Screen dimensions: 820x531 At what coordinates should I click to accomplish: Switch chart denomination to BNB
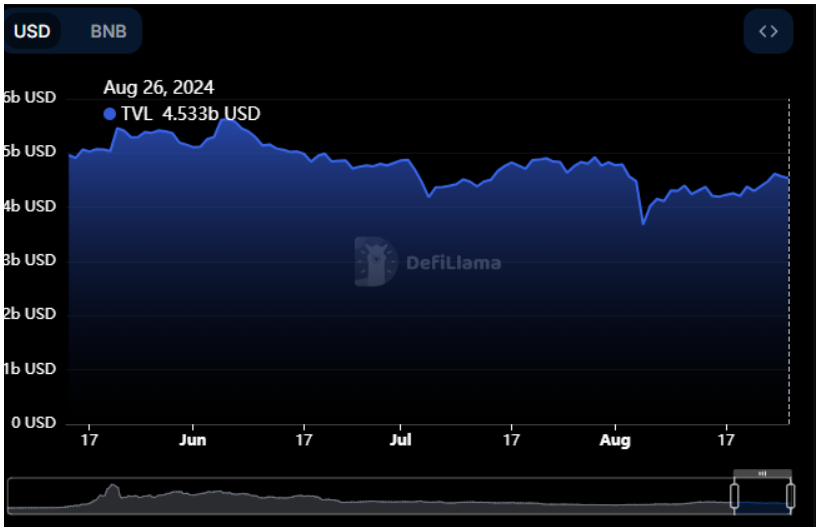tap(108, 31)
